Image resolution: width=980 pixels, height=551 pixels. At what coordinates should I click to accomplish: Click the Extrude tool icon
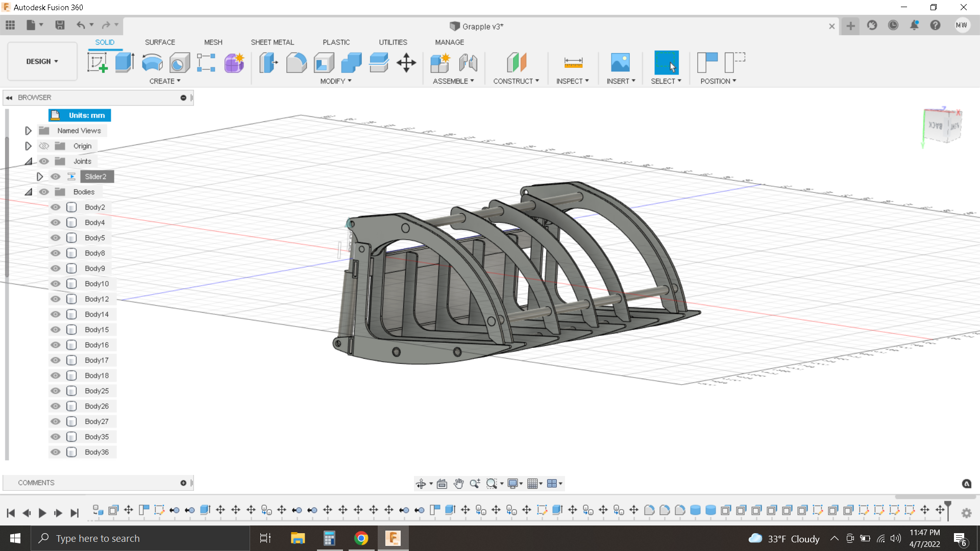[125, 63]
